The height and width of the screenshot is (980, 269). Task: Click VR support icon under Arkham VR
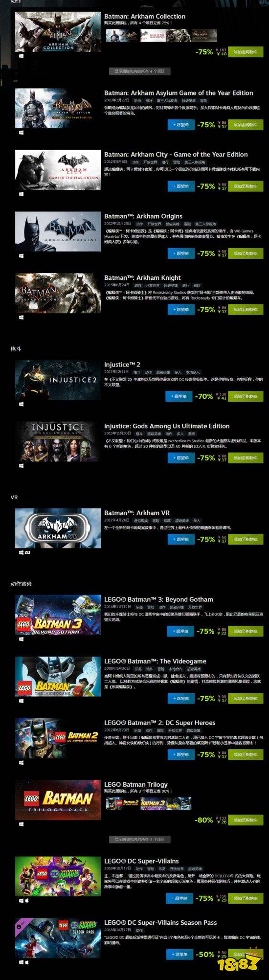tap(27, 552)
